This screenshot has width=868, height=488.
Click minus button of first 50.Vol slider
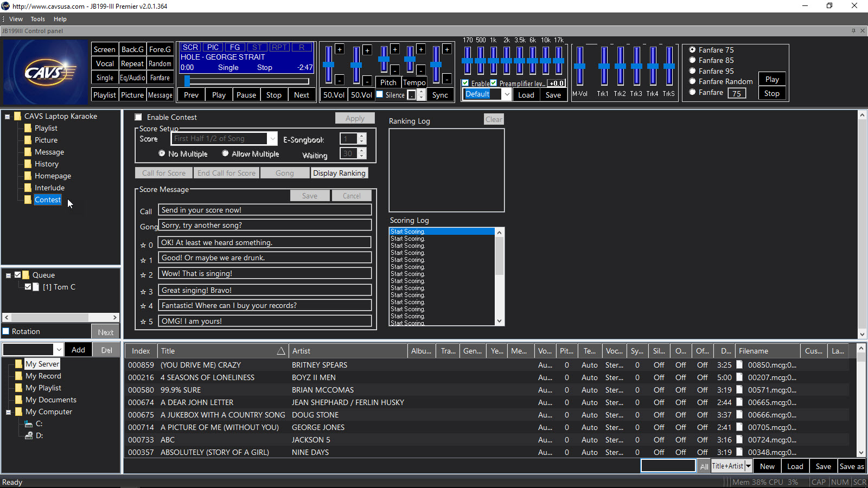coord(340,80)
